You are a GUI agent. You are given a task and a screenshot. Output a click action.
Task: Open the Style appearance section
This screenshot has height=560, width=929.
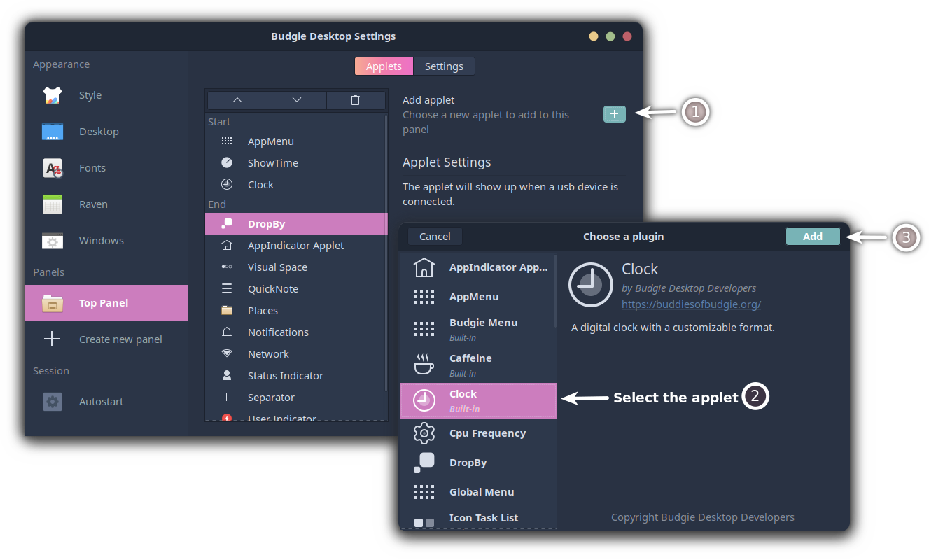coord(90,95)
